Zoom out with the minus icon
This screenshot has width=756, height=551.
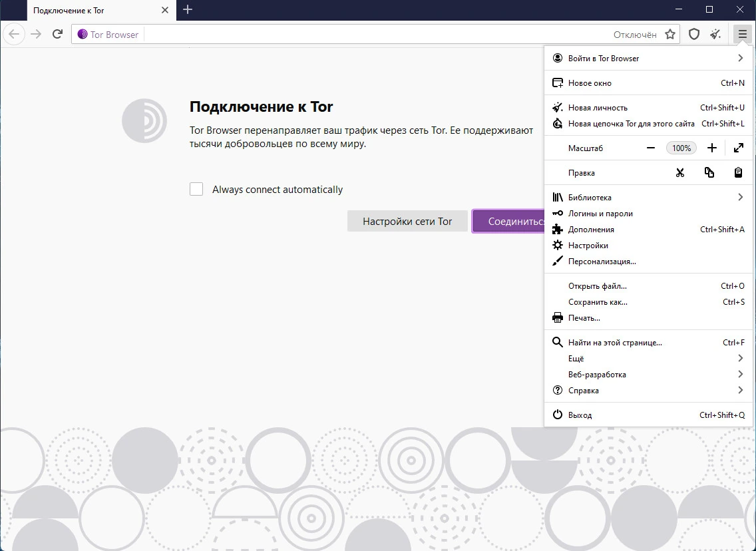click(651, 148)
